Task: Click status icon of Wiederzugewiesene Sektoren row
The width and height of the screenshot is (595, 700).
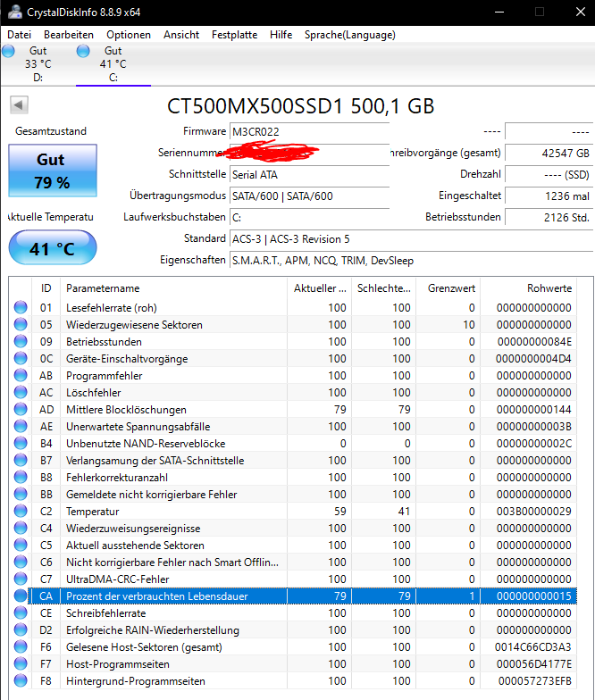Action: pos(21,325)
